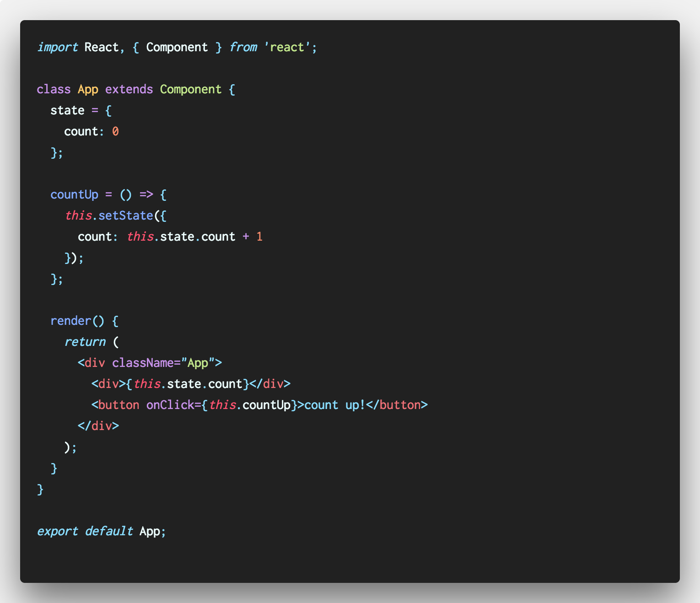Viewport: 700px width, 603px height.
Task: Click 'React,' in the import statement
Action: pyautogui.click(x=104, y=47)
